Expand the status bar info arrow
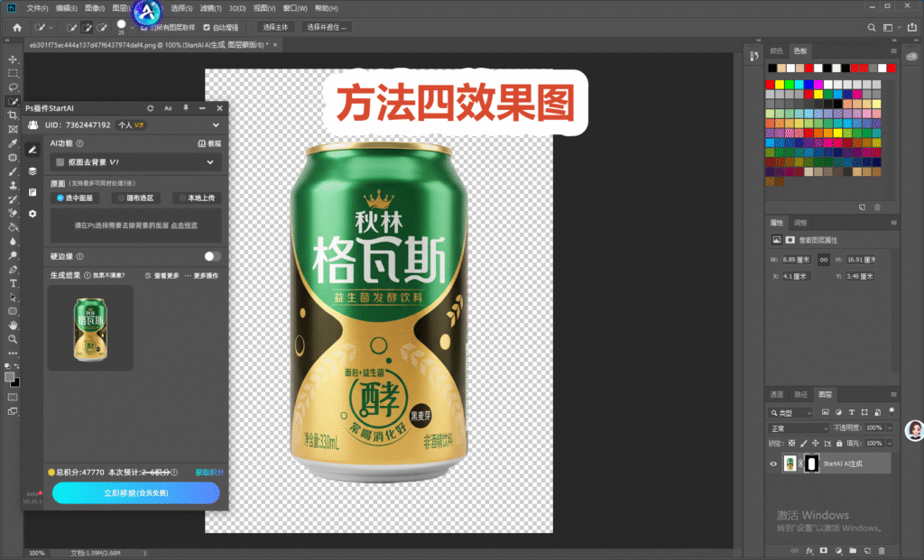924x560 pixels. tap(144, 553)
